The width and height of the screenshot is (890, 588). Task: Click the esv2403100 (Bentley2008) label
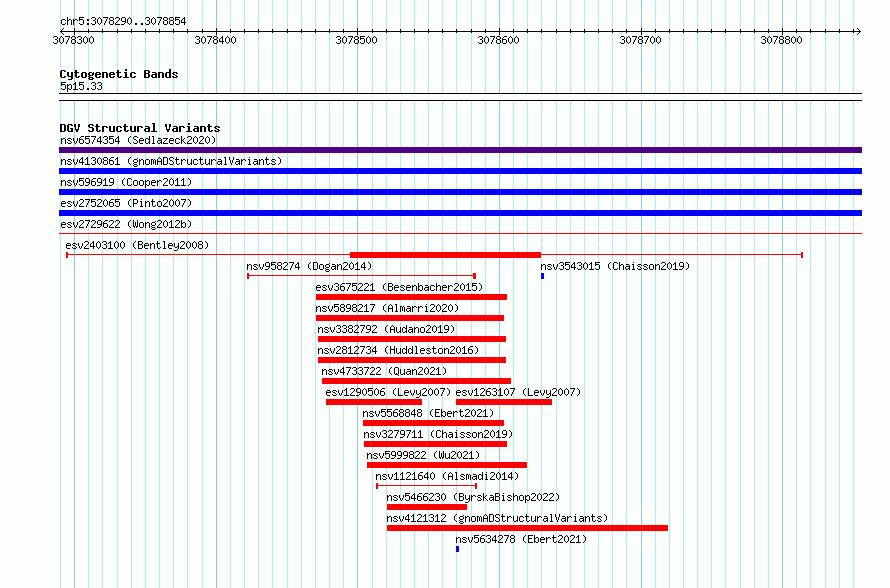point(137,245)
